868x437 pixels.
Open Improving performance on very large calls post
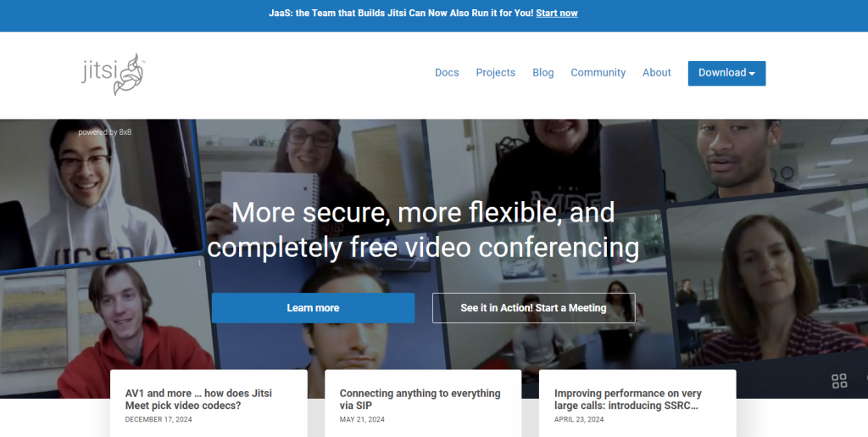pyautogui.click(x=628, y=400)
